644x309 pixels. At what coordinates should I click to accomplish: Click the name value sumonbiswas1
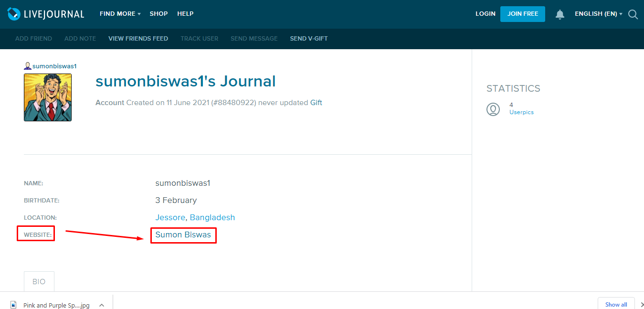click(x=183, y=183)
